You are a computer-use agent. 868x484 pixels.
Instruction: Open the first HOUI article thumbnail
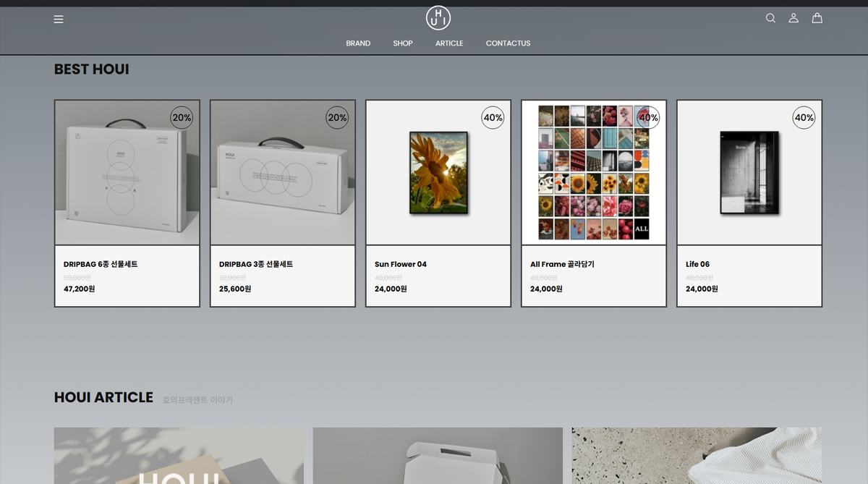tap(179, 456)
